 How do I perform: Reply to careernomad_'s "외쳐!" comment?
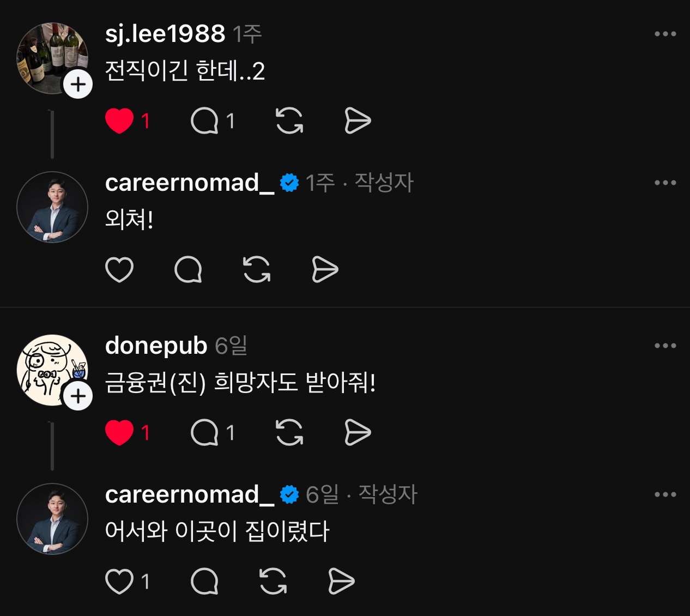pyautogui.click(x=188, y=269)
